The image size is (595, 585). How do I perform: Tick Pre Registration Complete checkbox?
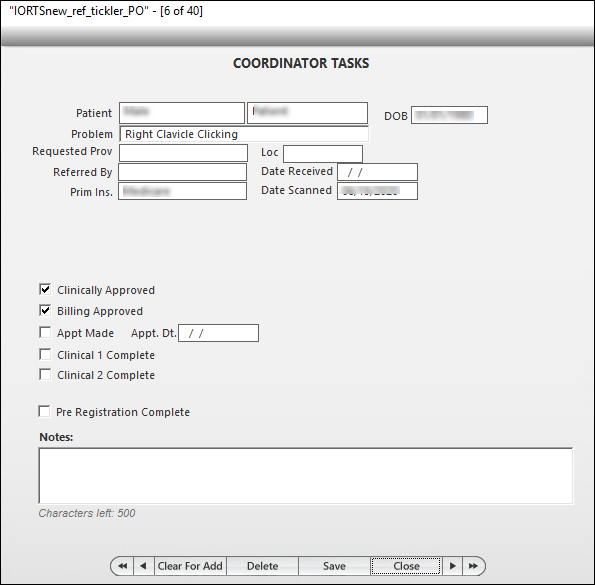pos(44,412)
